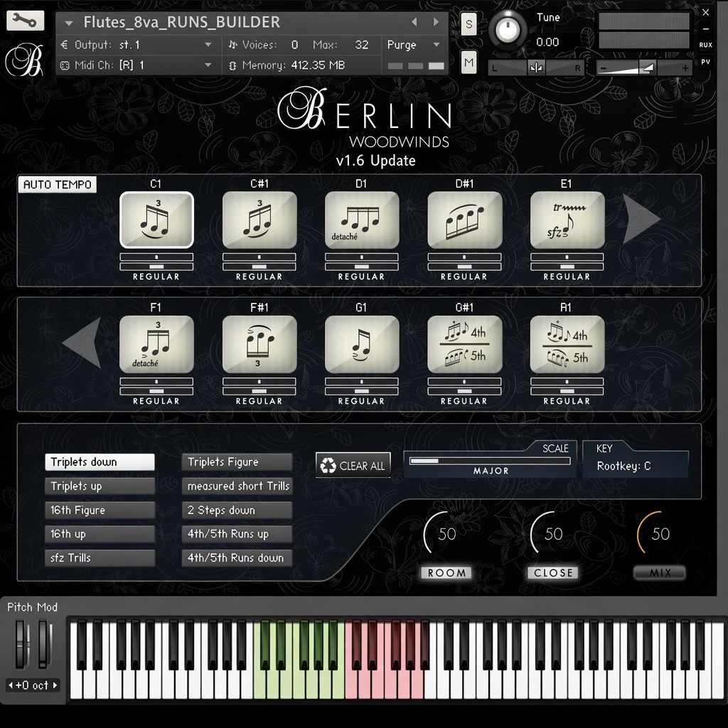The width and height of the screenshot is (728, 728).
Task: Decrease volume with minus sign
Action: pos(603,68)
